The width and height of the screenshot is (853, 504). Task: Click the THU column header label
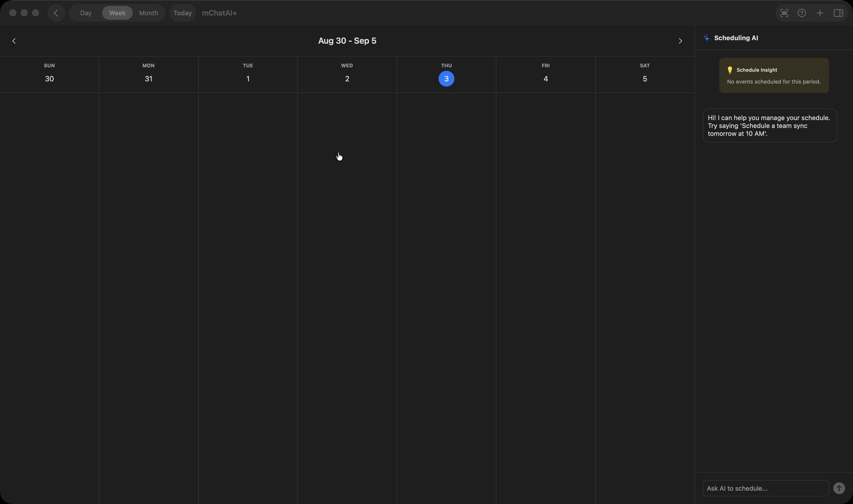point(446,66)
